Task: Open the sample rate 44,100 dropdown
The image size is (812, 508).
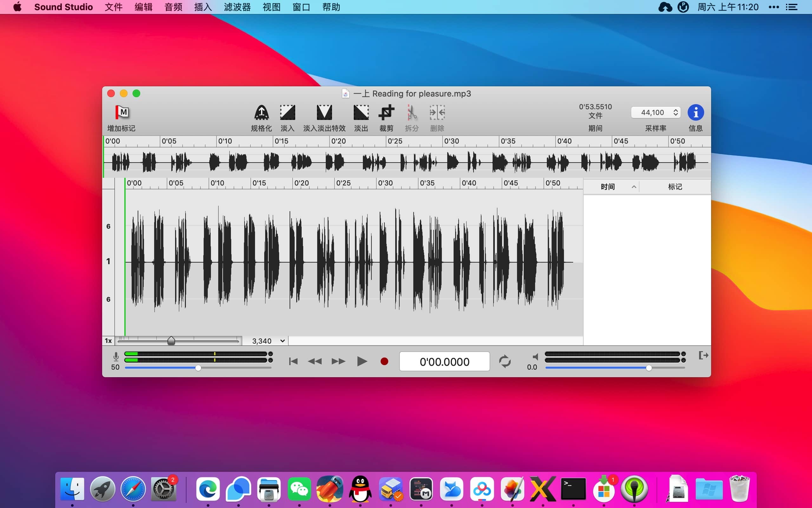Action: (x=656, y=112)
